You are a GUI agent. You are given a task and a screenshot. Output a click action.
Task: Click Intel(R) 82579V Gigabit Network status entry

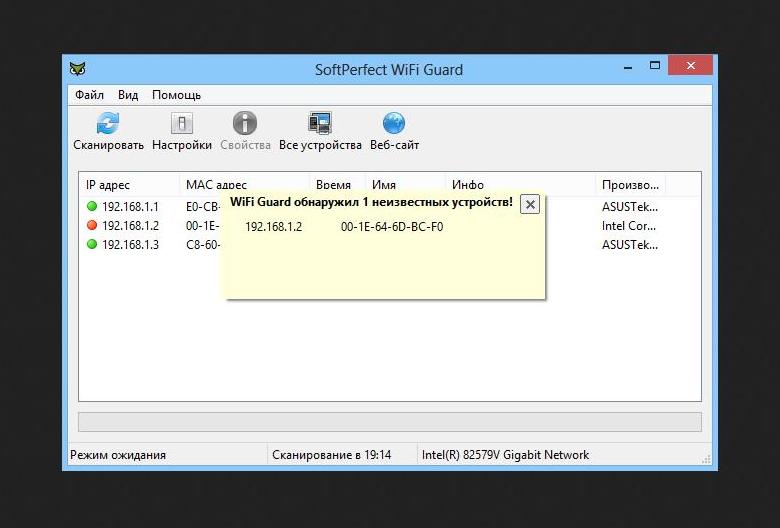(x=505, y=455)
